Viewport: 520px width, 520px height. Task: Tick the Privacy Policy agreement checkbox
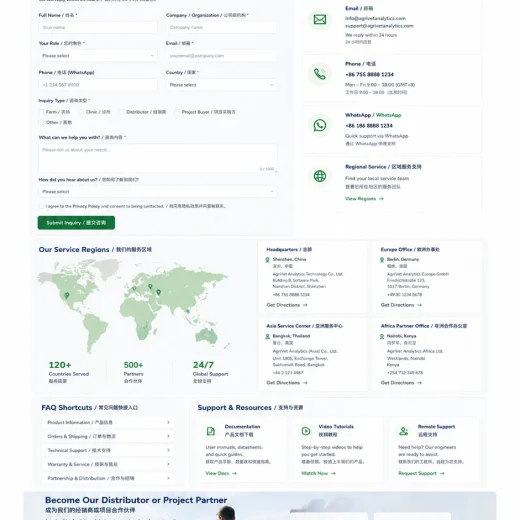click(x=41, y=206)
